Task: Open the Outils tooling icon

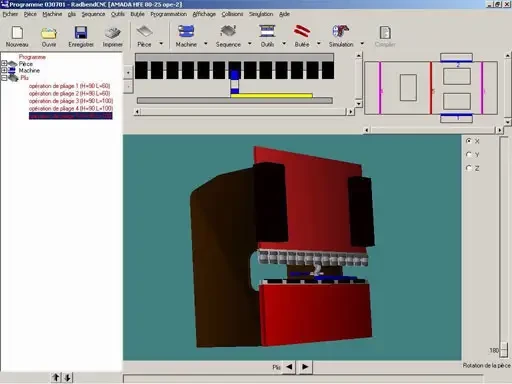Action: click(267, 32)
